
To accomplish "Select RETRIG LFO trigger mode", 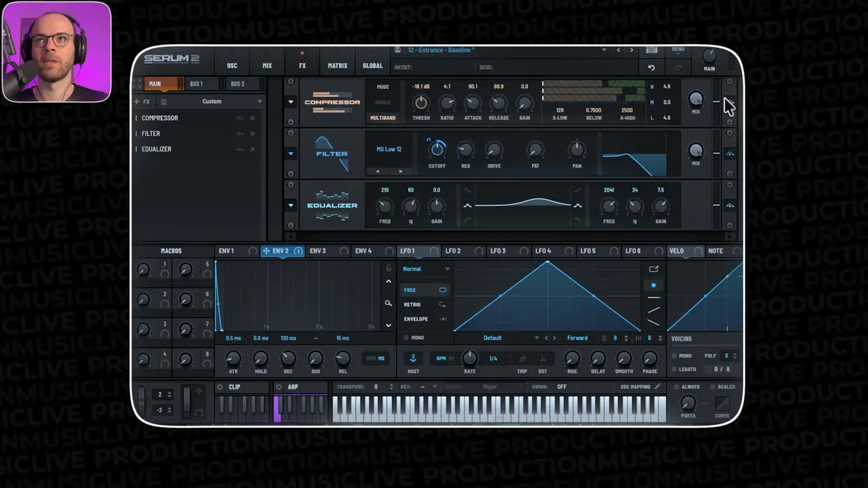I will point(425,304).
